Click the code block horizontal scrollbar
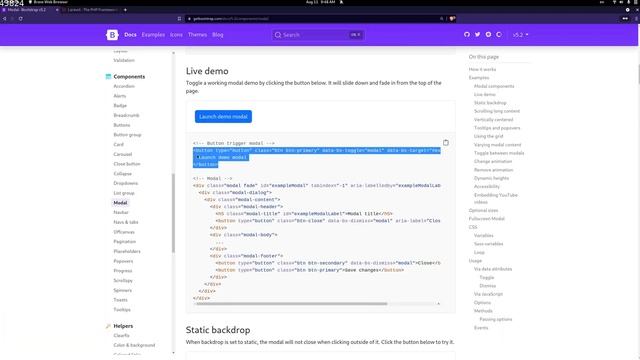This screenshot has width=640, height=360. tap(291, 304)
